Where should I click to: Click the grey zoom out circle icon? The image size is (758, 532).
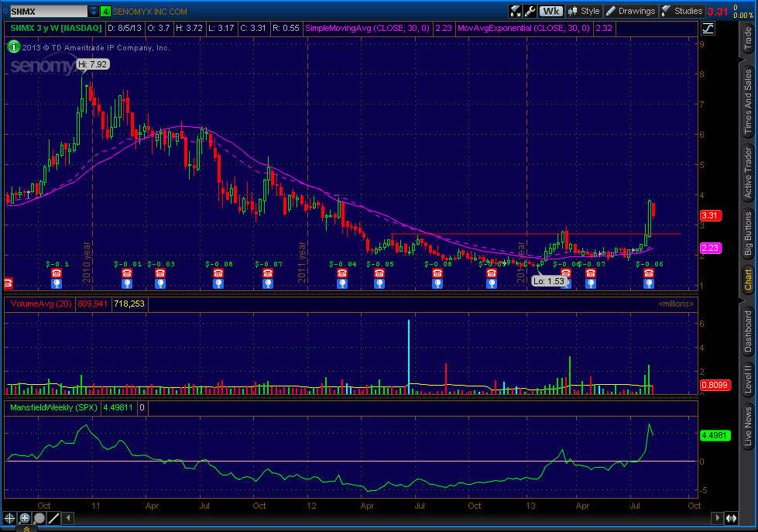coord(39,518)
